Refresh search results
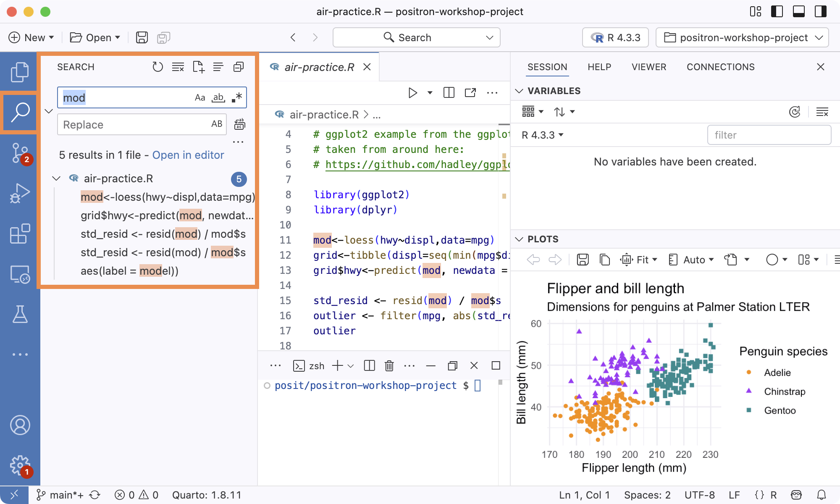Image resolution: width=840 pixels, height=504 pixels. coord(157,67)
